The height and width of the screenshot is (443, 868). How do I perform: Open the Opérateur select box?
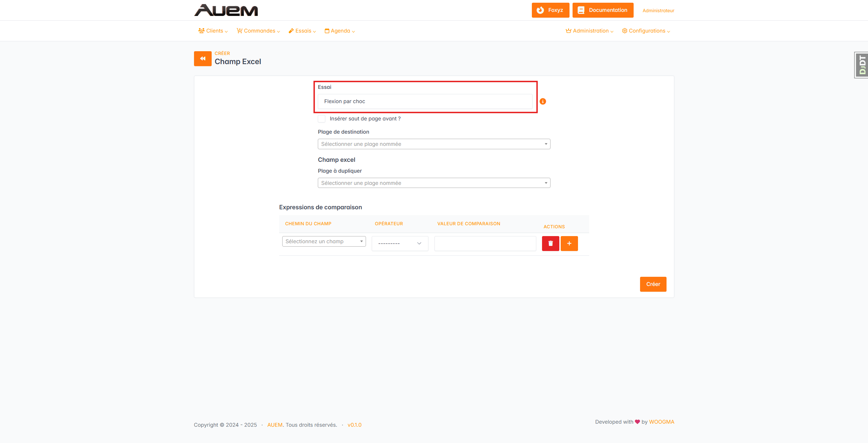click(400, 244)
